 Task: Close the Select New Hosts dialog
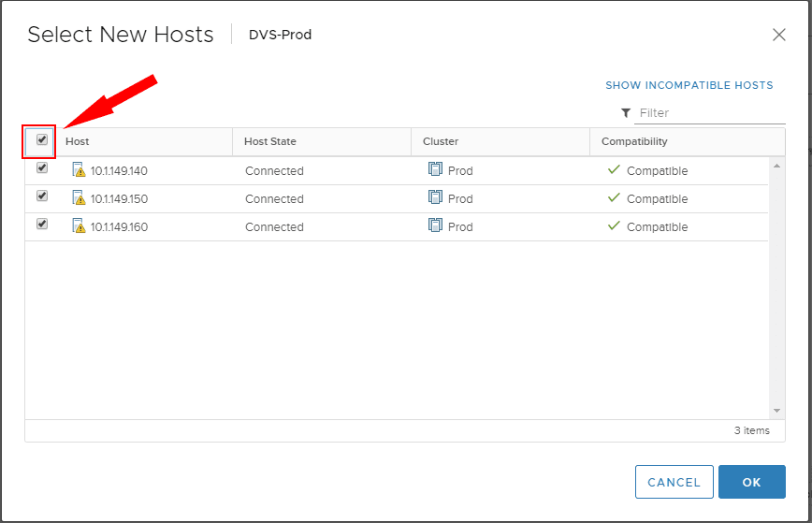(x=779, y=35)
